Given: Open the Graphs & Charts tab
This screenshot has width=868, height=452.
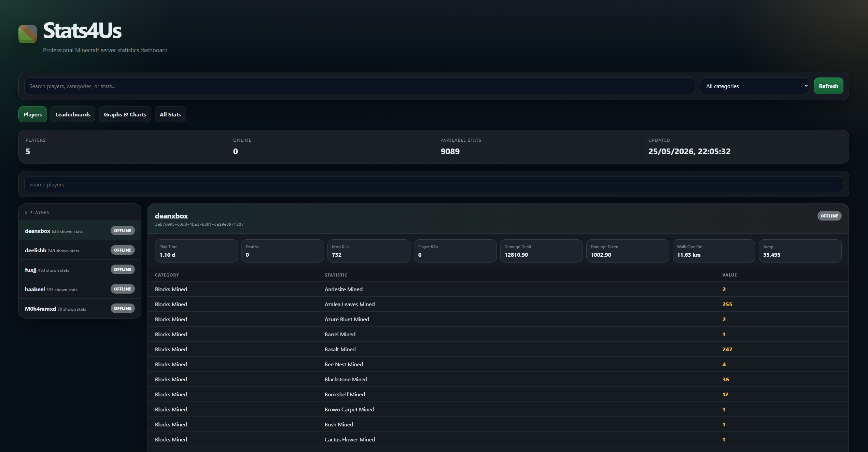Looking at the screenshot, I should point(125,114).
